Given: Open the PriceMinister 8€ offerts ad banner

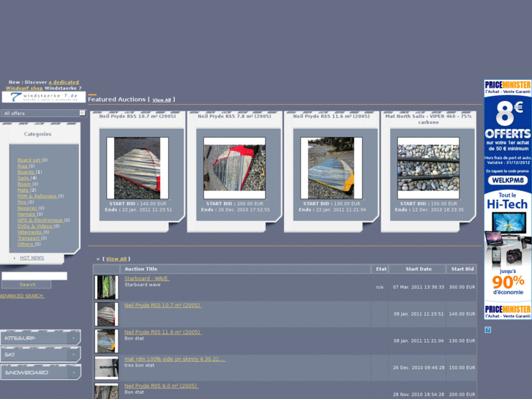Looking at the screenshot, I should coord(508,200).
